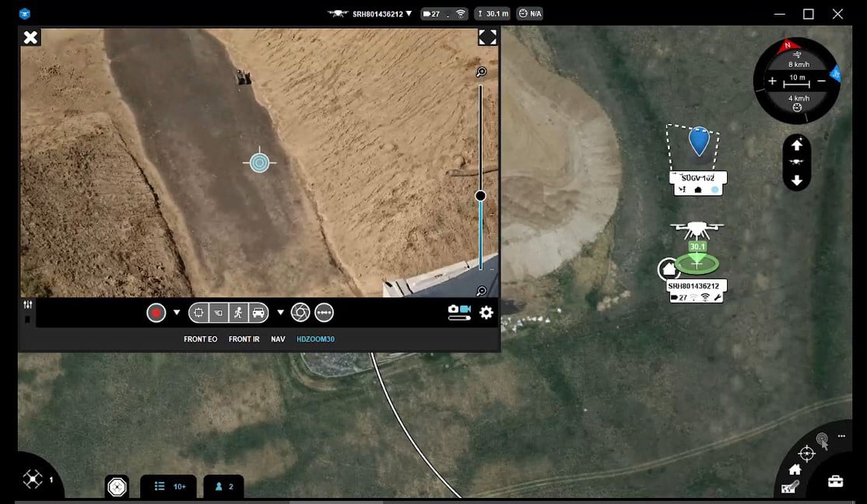Click the return home icon bottom-right
Image resolution: width=867 pixels, height=504 pixels.
pos(795,470)
